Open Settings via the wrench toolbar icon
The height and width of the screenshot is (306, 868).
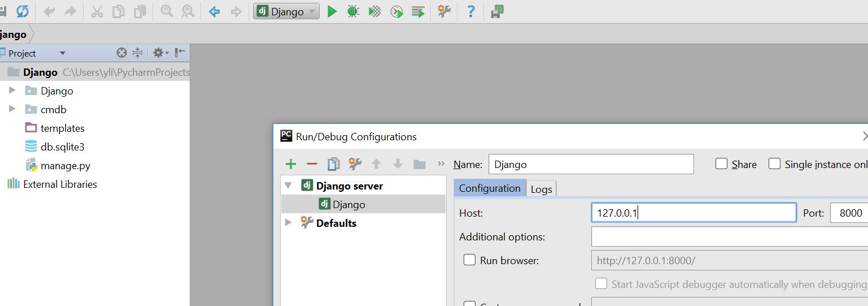click(x=444, y=11)
